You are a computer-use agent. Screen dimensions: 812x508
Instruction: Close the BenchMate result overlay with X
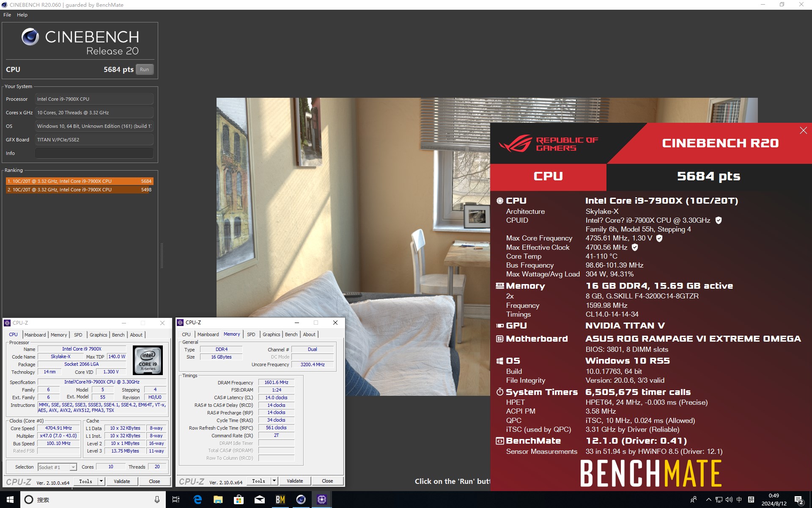pos(803,130)
